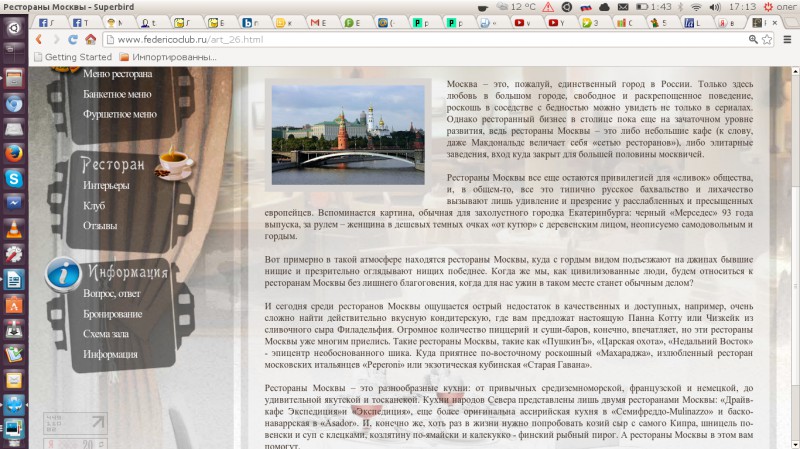This screenshot has width=800, height=449.
Task: Open System Settings wrench-gear dock icon
Action: (14, 254)
